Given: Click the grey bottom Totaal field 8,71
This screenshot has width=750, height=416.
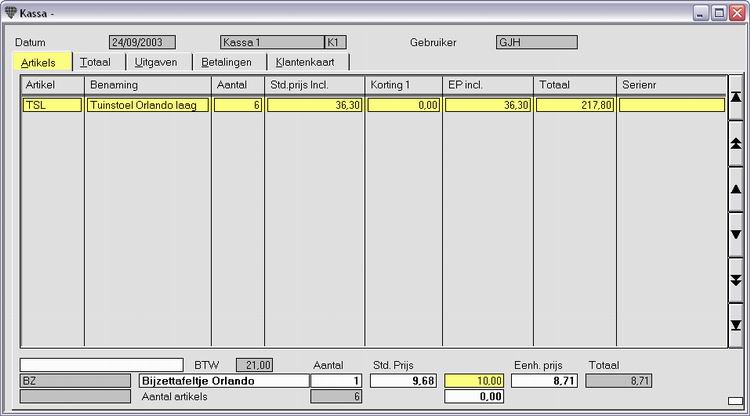Looking at the screenshot, I should click(618, 381).
